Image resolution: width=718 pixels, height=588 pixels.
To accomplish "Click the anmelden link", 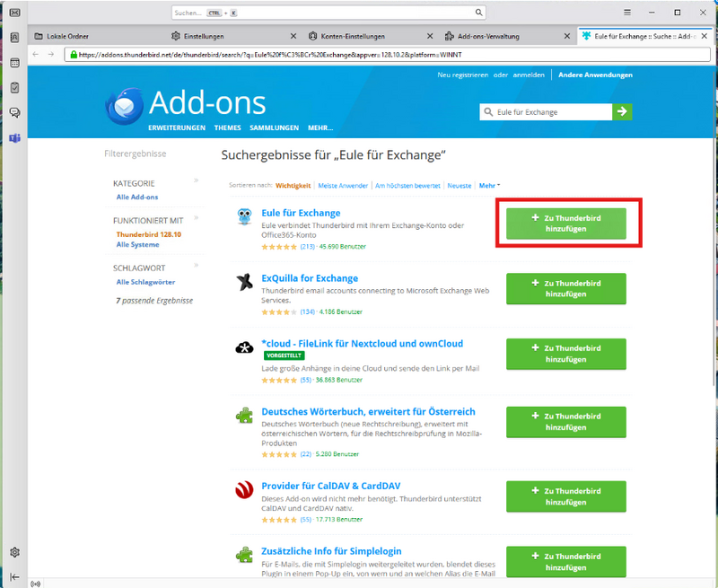I will pos(529,75).
